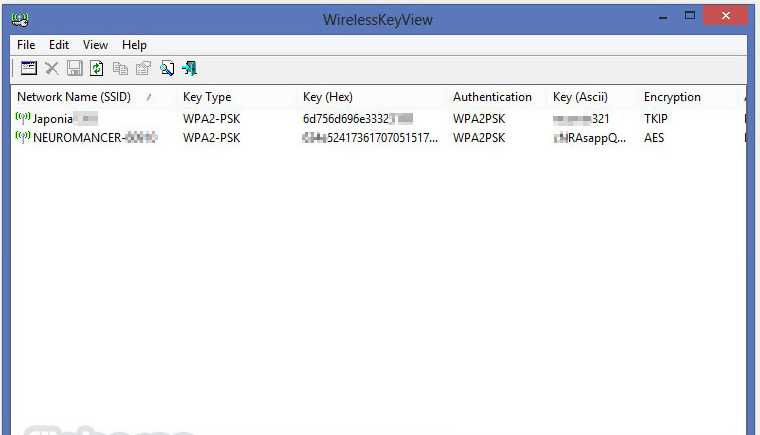Screen dimensions: 760x435
Task: Click the WPA2-PSK key type in the NEUROMANCER row
Action: 211,138
